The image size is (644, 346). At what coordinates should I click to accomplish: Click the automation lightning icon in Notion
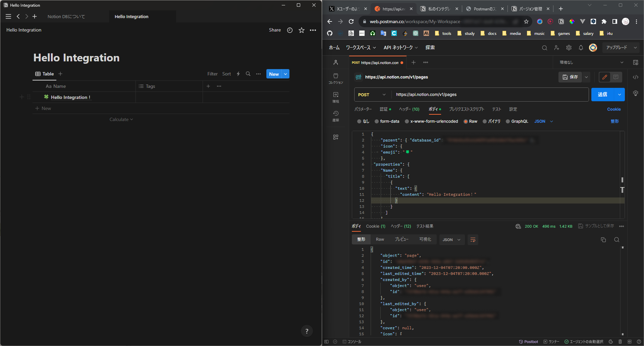[238, 74]
